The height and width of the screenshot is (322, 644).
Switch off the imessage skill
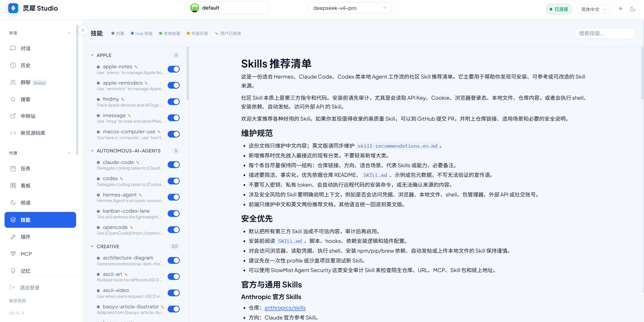pos(174,118)
